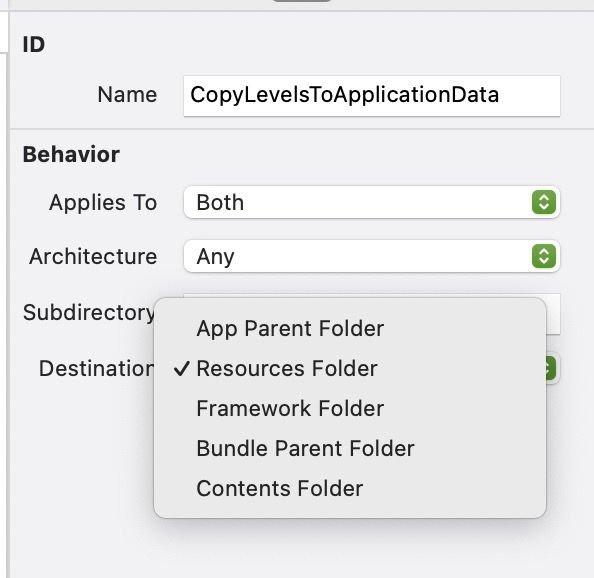The height and width of the screenshot is (578, 594).
Task: Open the Architecture popup showing Any
Action: (x=372, y=256)
